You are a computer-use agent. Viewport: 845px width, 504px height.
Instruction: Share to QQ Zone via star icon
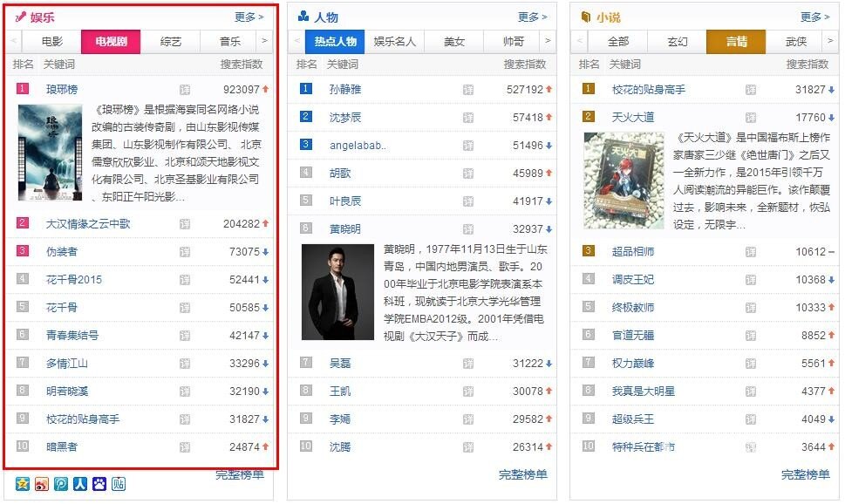[x=23, y=484]
